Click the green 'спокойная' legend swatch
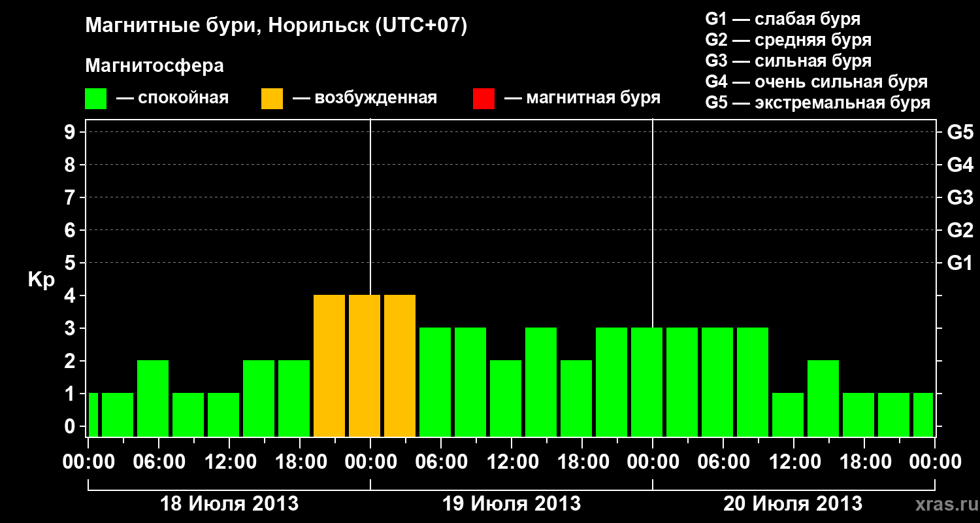 [x=95, y=99]
